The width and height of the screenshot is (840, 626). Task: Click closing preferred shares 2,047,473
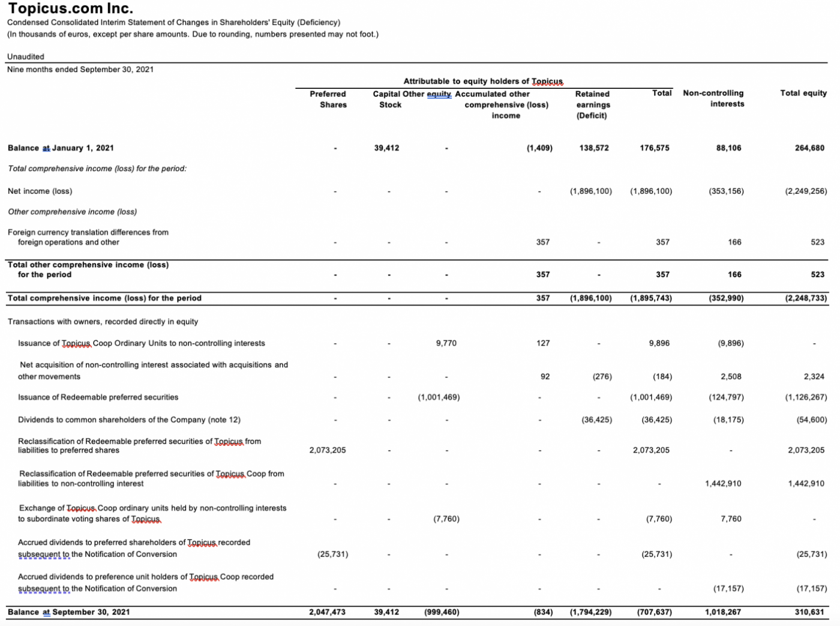[328, 612]
